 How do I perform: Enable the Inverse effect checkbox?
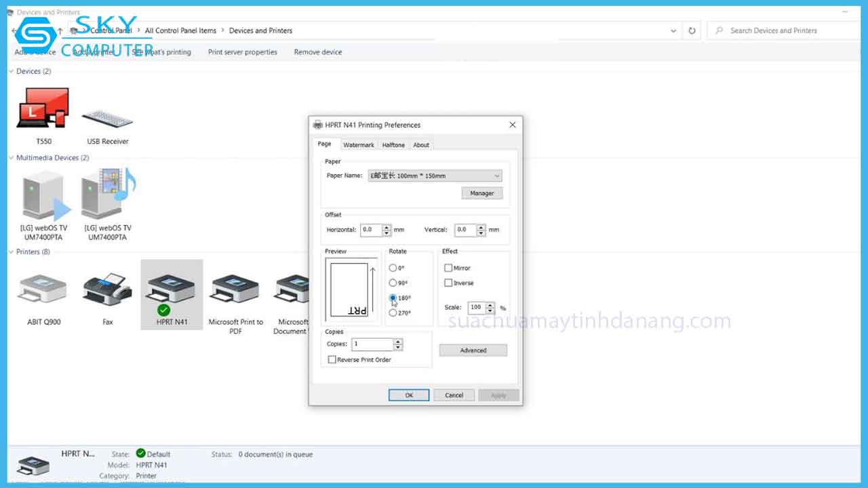[x=448, y=283]
